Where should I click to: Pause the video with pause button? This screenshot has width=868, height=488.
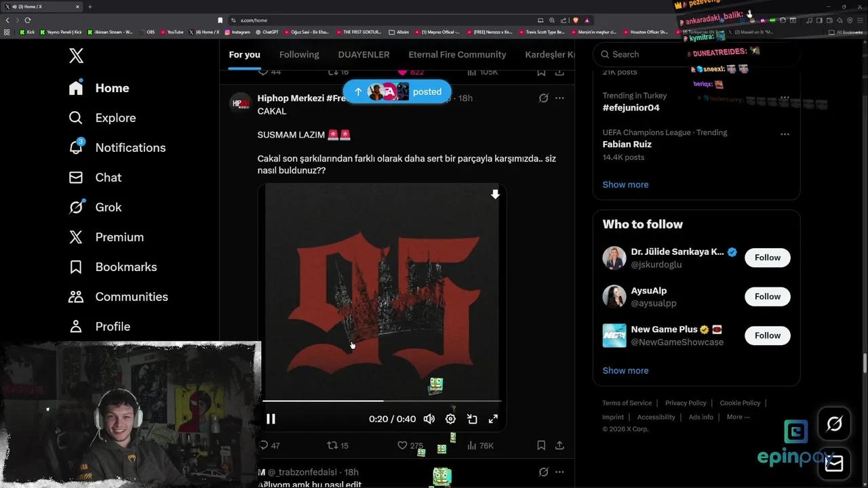[x=271, y=419]
